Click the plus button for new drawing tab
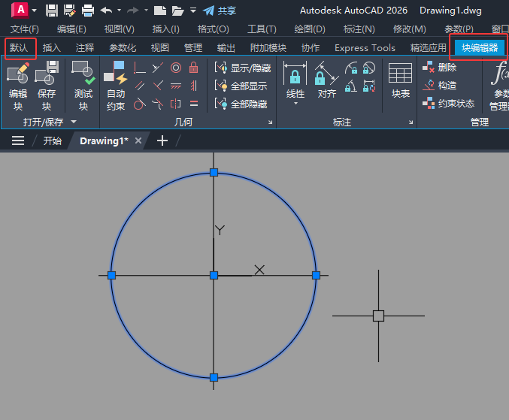509x420 pixels. [x=162, y=141]
